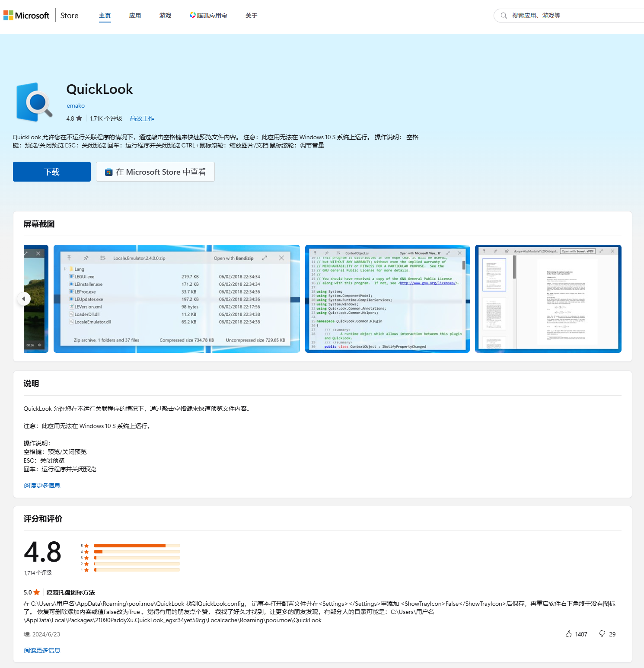Open the 主页 tab
Image resolution: width=644 pixels, height=668 pixels.
(105, 16)
